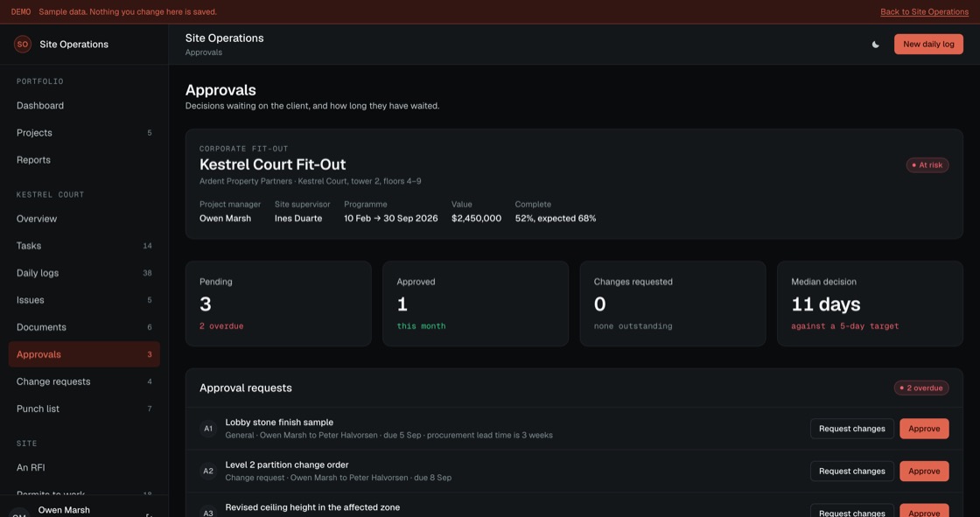Open Change requests in the sidebar
This screenshot has height=517, width=980.
[x=84, y=381]
